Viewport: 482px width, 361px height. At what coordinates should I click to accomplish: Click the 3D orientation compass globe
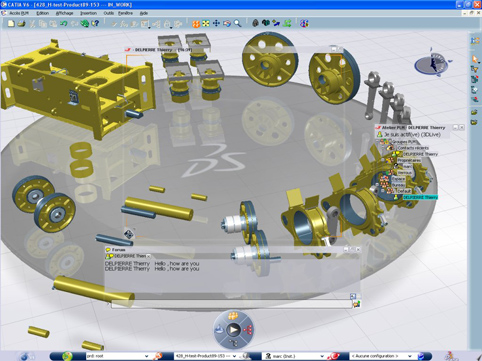[x=432, y=64]
